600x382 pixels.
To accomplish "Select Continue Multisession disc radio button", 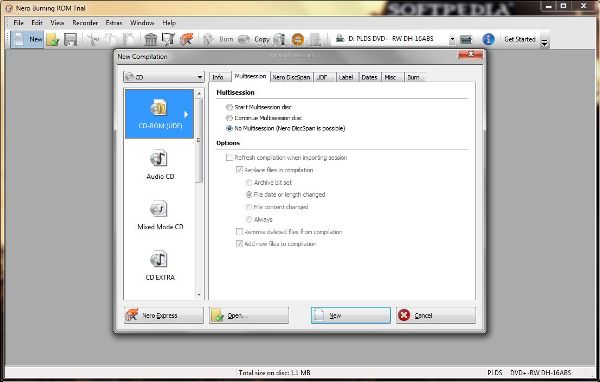I will coord(229,118).
